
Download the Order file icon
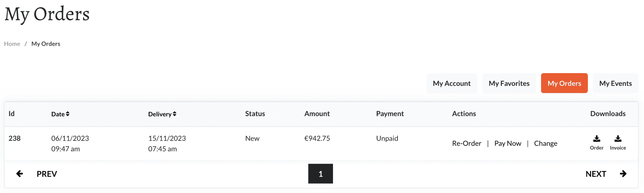pyautogui.click(x=596, y=139)
